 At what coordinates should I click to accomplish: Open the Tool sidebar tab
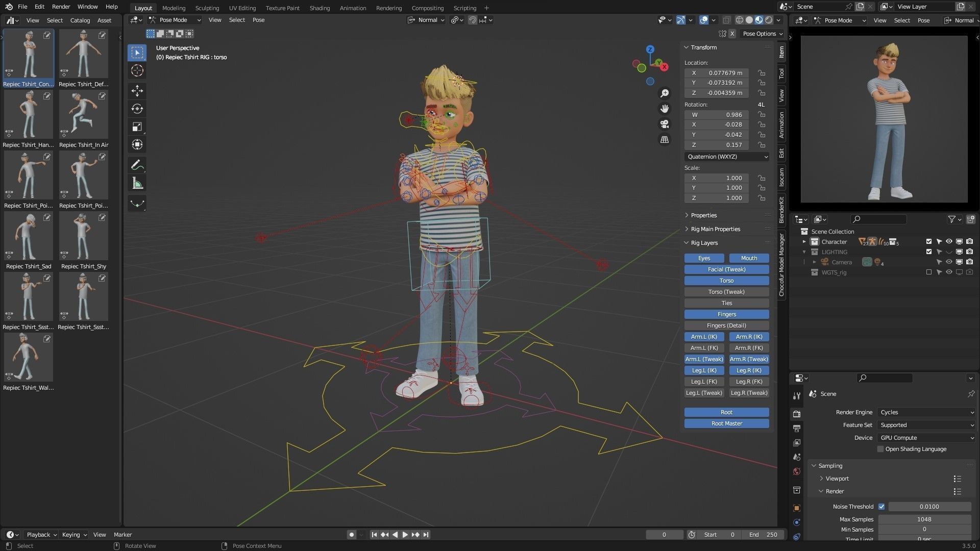pos(781,74)
